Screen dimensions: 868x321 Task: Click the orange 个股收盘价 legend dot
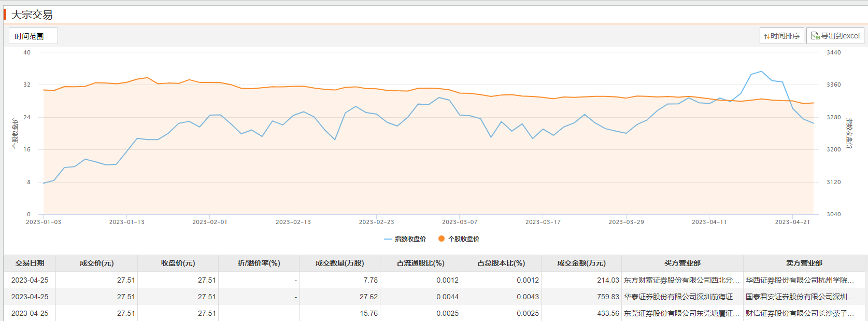click(442, 239)
